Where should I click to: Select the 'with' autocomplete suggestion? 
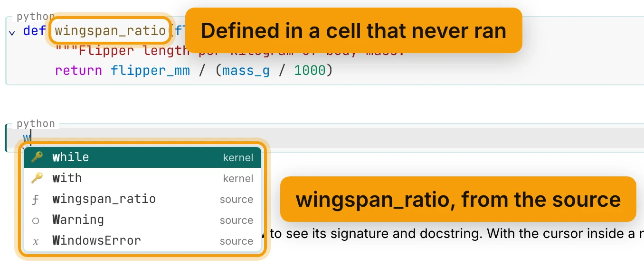142,178
